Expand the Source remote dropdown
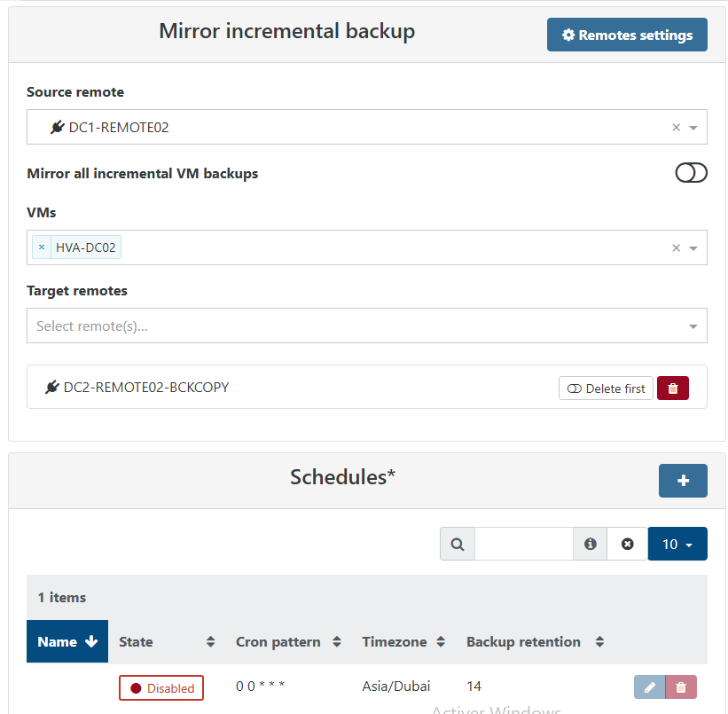Viewport: 728px width, 714px height. click(x=693, y=128)
